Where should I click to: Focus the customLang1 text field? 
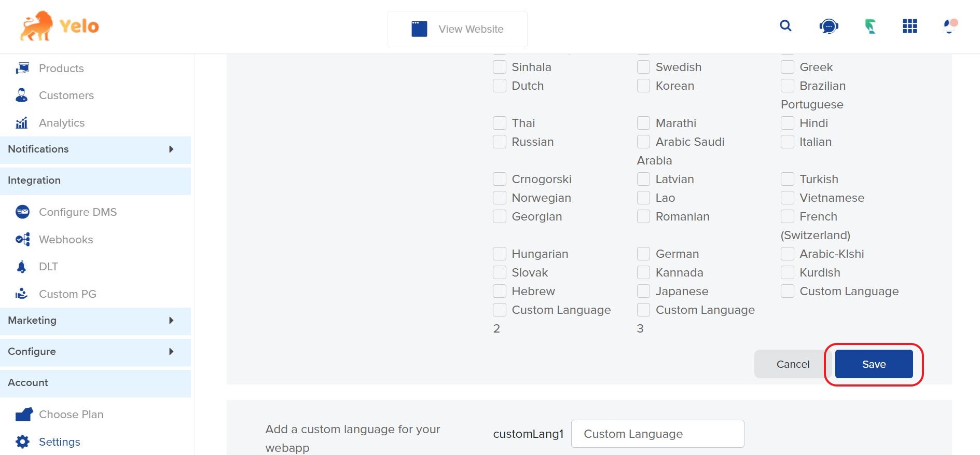point(657,434)
